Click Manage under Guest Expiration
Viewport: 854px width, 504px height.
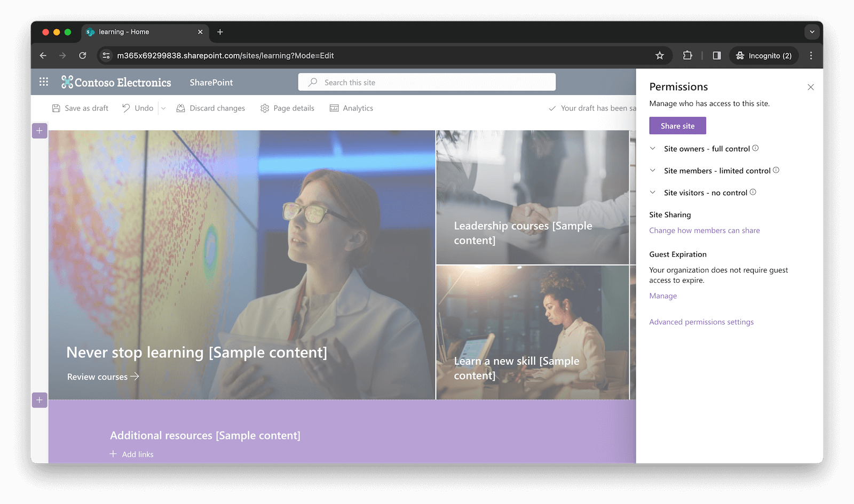pyautogui.click(x=662, y=295)
